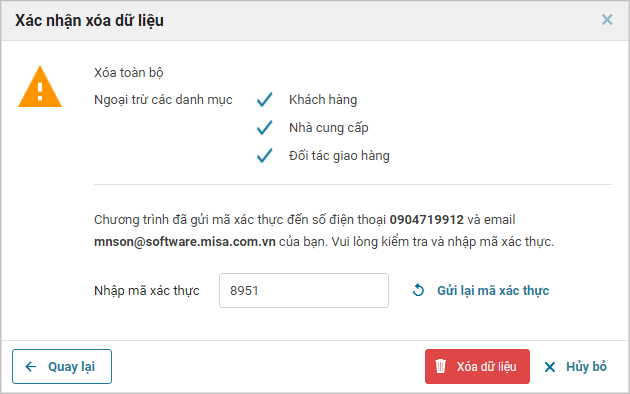
Task: Toggle the Khách hàng checkmark
Action: (x=264, y=99)
